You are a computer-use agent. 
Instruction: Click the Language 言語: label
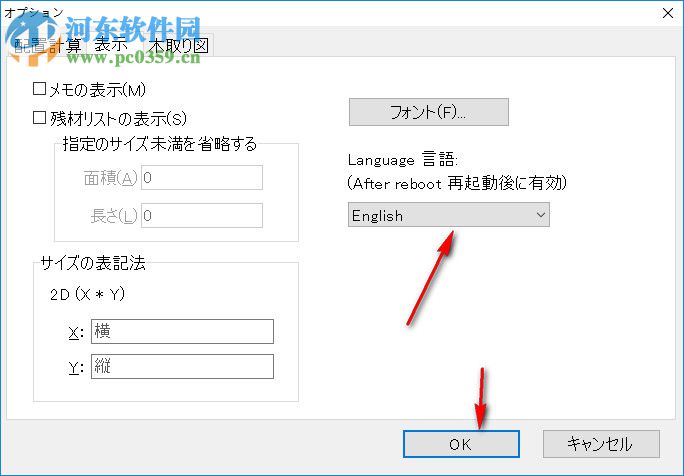(403, 160)
